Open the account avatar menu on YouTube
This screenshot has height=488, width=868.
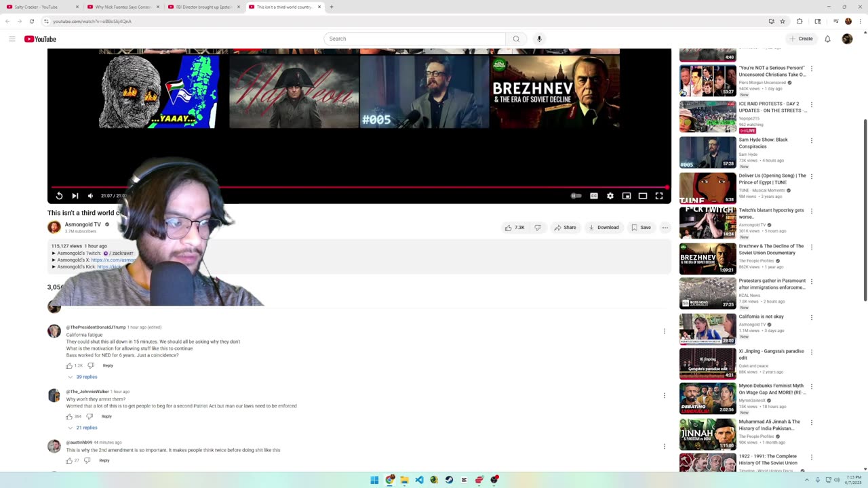(x=847, y=39)
